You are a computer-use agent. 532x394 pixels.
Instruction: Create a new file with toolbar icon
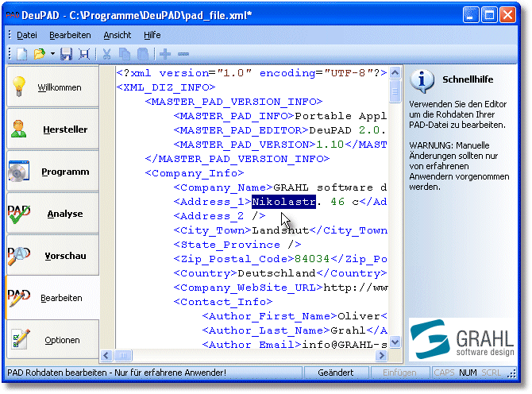click(x=22, y=54)
